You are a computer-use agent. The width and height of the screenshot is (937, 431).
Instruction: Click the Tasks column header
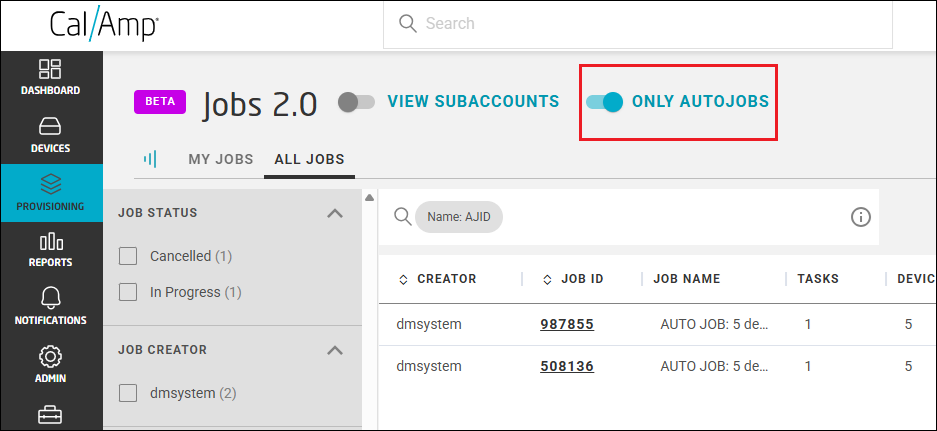(x=818, y=279)
